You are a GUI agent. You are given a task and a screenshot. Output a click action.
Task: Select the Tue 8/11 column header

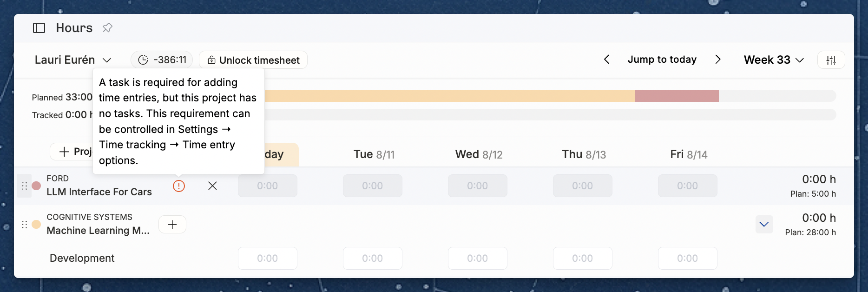point(374,154)
